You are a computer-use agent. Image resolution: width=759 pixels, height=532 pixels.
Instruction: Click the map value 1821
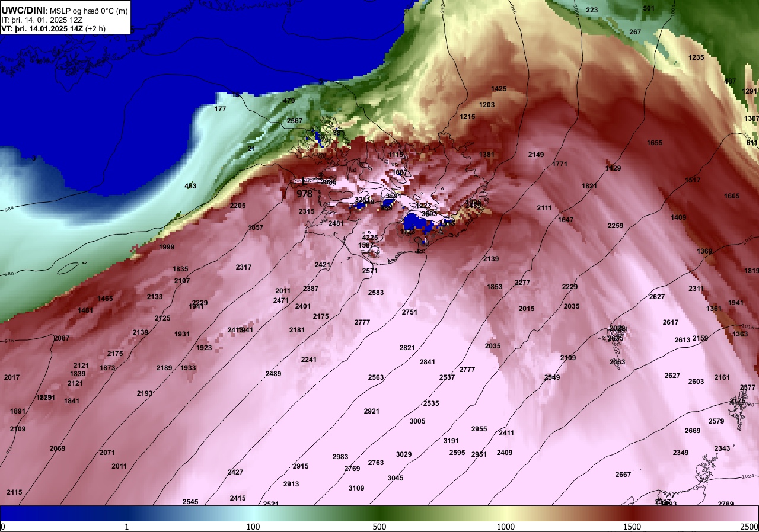589,186
